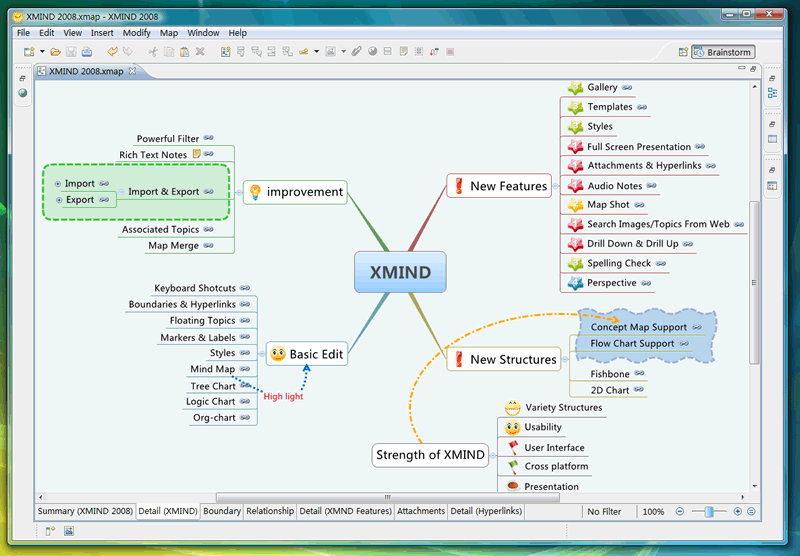Viewport: 800px width, 556px height.
Task: Click the Relationship toolbar icon
Action: [x=434, y=52]
